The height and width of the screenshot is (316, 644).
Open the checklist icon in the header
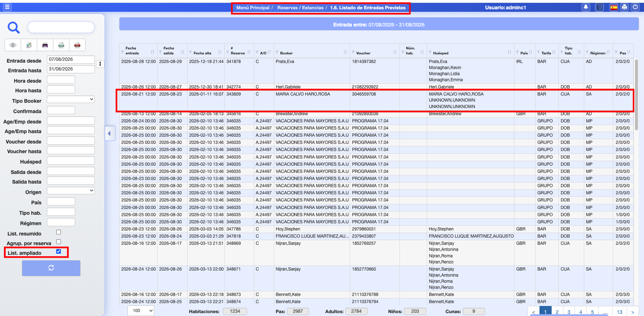(x=600, y=7)
